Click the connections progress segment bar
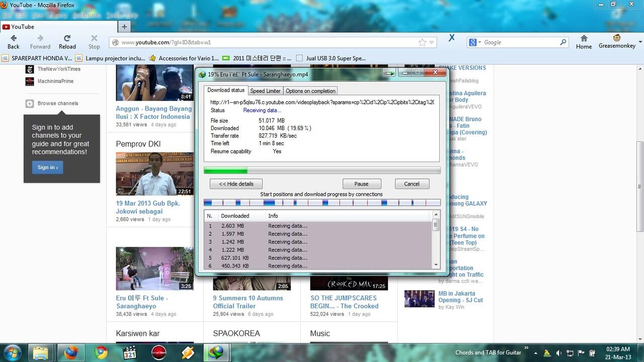Viewport: 644px width, 362px height. [322, 203]
